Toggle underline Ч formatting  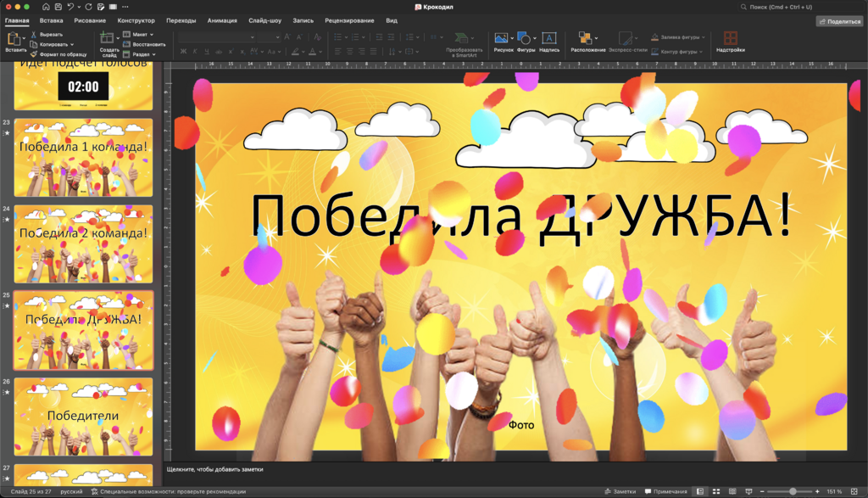pos(207,52)
